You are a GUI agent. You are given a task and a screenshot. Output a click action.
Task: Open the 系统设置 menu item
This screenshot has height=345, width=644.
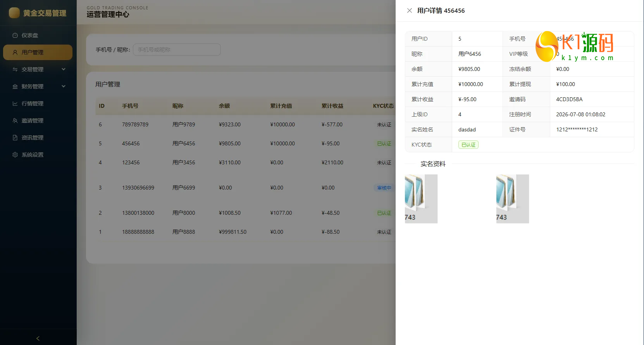pyautogui.click(x=38, y=155)
